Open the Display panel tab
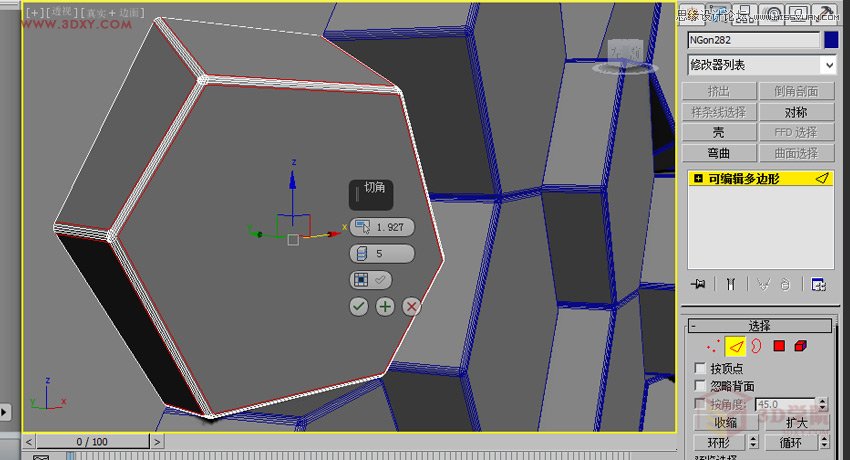 coord(801,12)
